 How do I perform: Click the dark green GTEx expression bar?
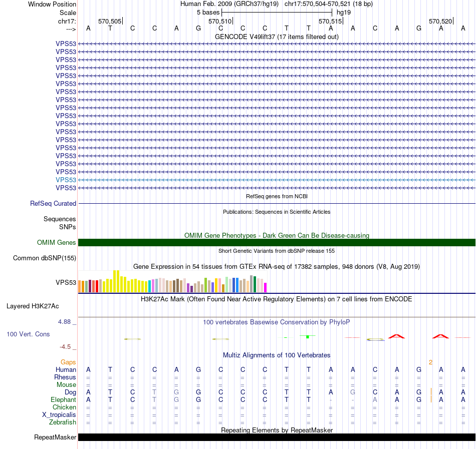point(255,284)
